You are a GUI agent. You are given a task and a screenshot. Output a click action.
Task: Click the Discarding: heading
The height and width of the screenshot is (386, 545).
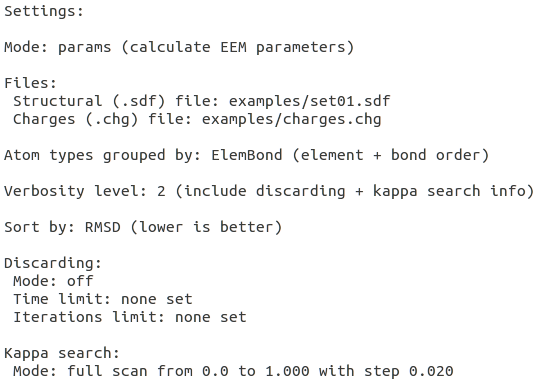pyautogui.click(x=53, y=263)
